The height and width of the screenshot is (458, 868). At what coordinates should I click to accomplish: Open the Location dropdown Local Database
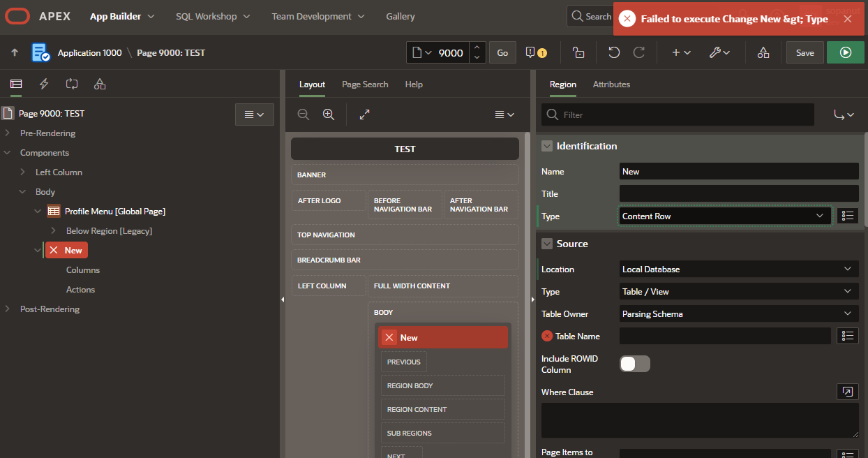[738, 269]
